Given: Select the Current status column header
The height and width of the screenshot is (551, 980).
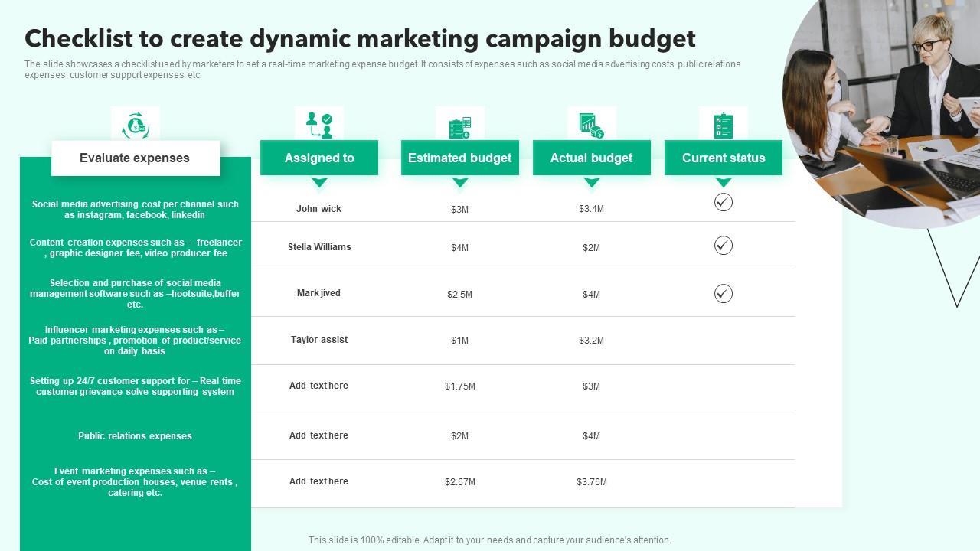Looking at the screenshot, I should [x=724, y=158].
